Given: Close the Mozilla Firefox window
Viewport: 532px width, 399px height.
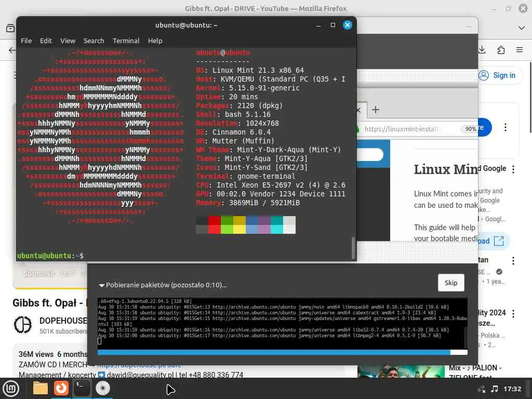Looking at the screenshot, I should point(523,8).
